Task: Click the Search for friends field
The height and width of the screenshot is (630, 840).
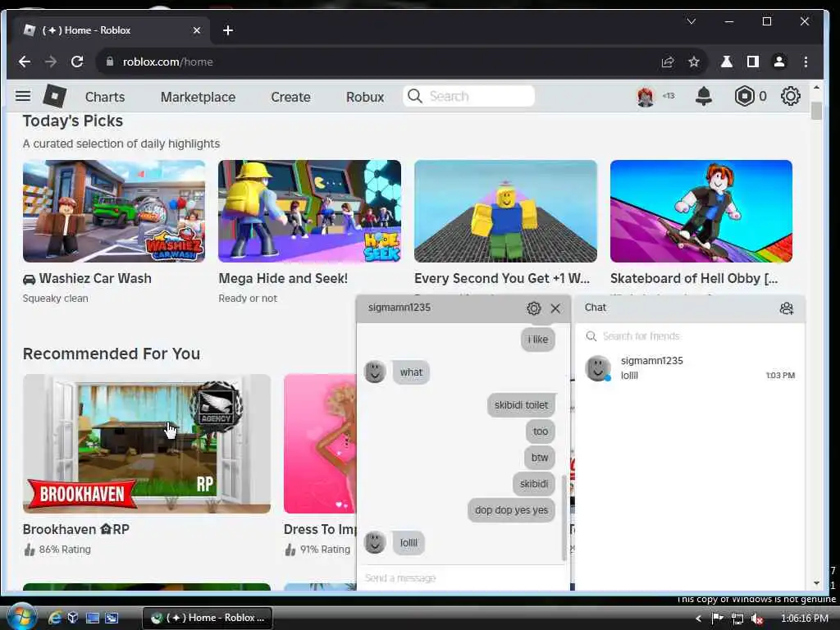Action: [688, 336]
